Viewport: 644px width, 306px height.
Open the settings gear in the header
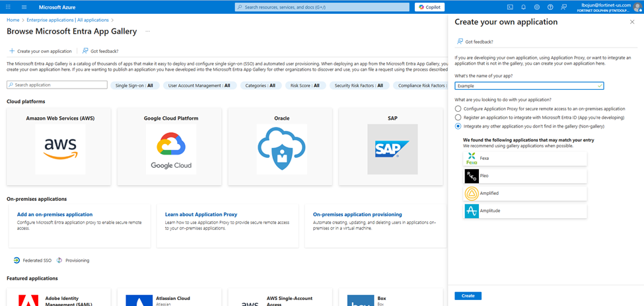pyautogui.click(x=537, y=7)
